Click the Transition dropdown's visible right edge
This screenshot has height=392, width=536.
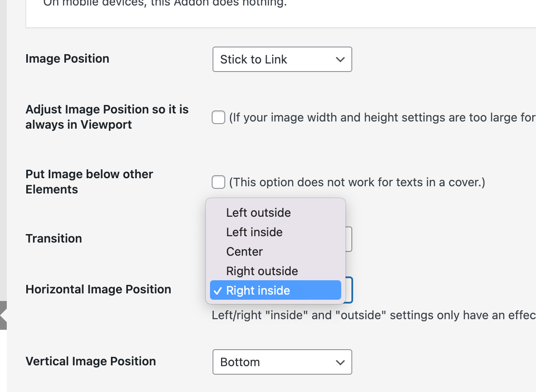pos(349,239)
